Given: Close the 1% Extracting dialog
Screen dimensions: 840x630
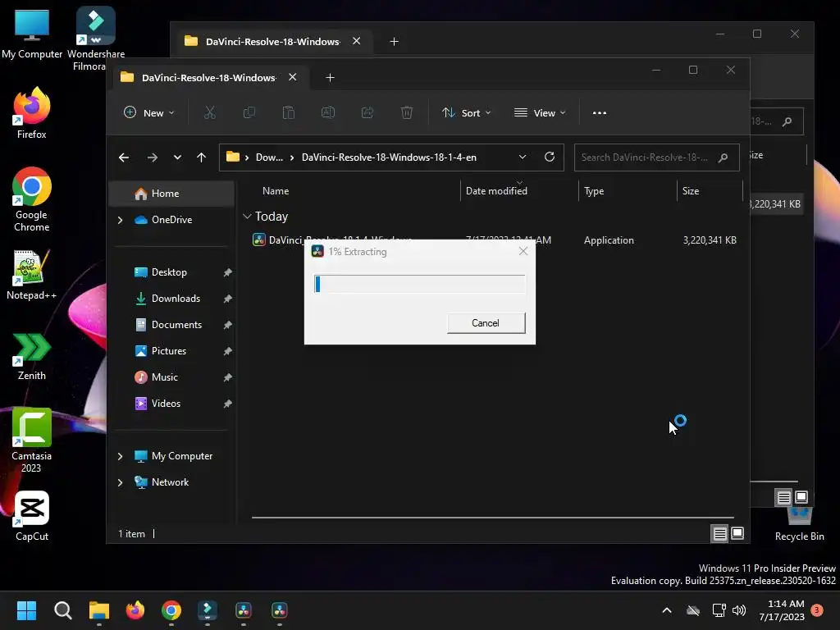Looking at the screenshot, I should click(523, 251).
